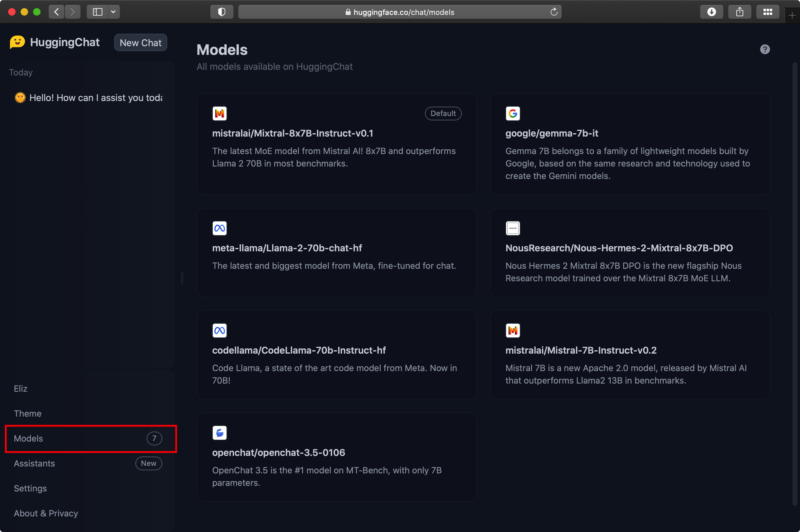
Task: Click Theme in the sidebar
Action: (x=88, y=414)
